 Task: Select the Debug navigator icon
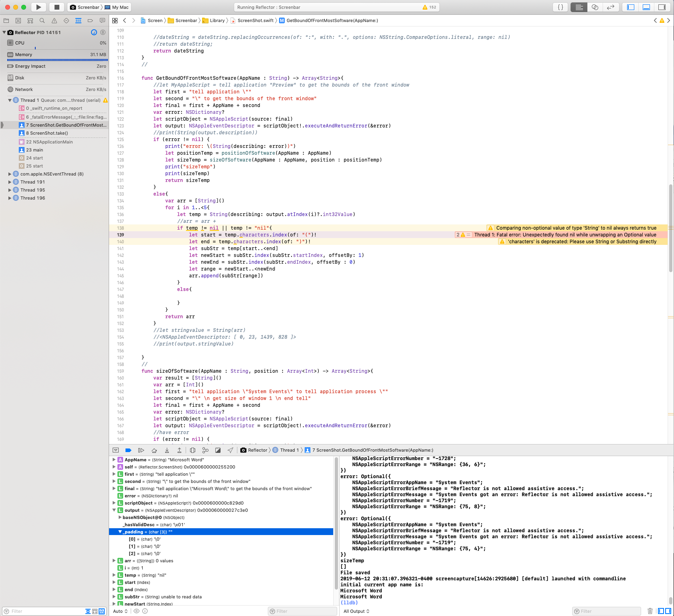78,20
